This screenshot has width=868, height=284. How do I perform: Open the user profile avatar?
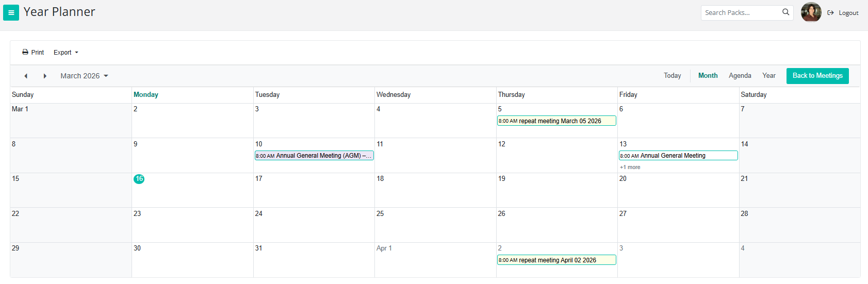(811, 12)
